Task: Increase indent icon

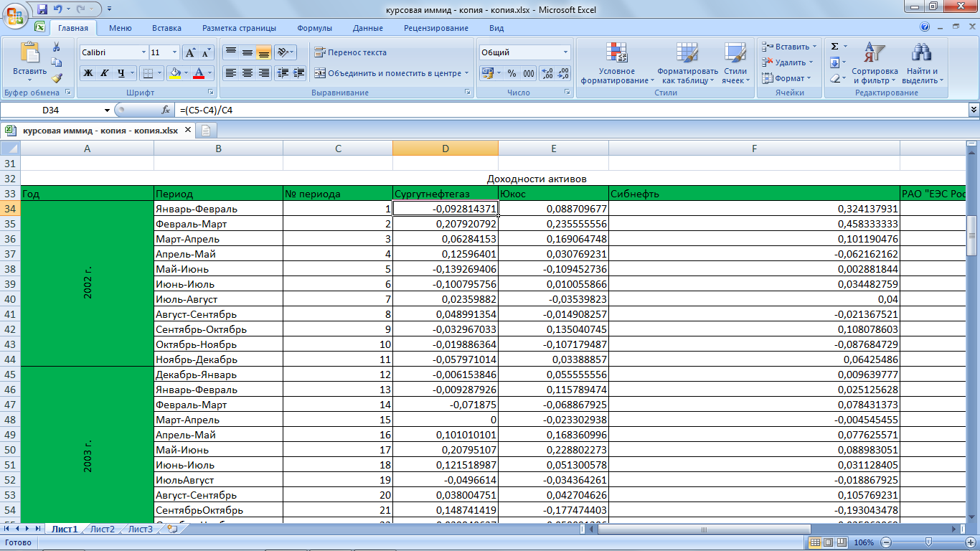Action: click(x=299, y=72)
